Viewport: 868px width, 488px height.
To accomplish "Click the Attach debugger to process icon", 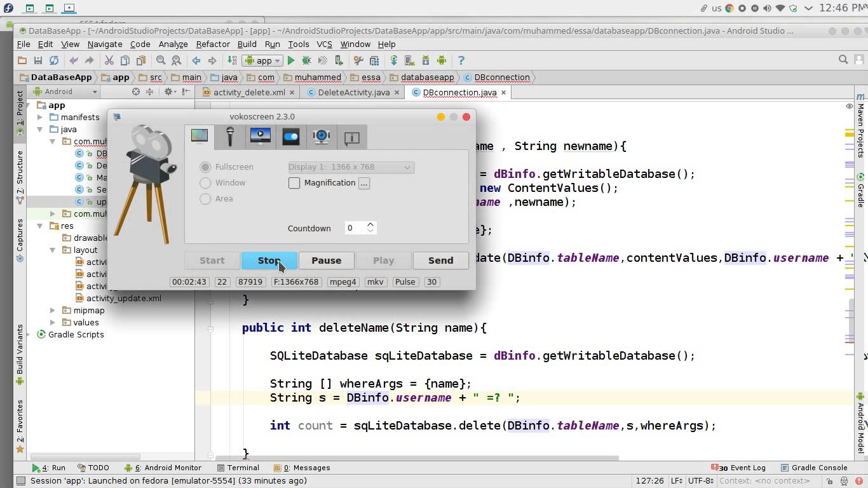I will pos(339,60).
